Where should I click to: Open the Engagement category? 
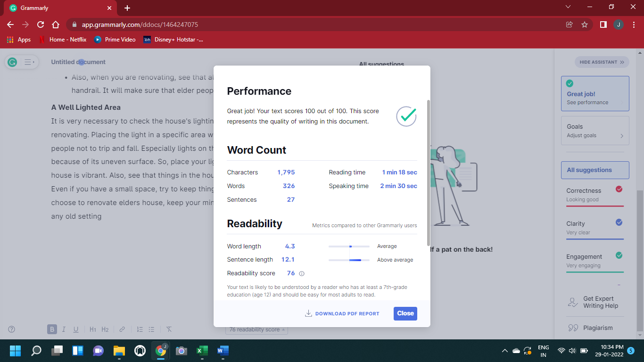(594, 262)
